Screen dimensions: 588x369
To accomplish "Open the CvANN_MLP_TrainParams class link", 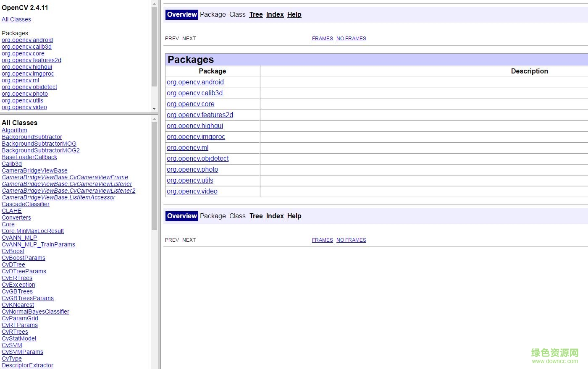I will (x=38, y=245).
